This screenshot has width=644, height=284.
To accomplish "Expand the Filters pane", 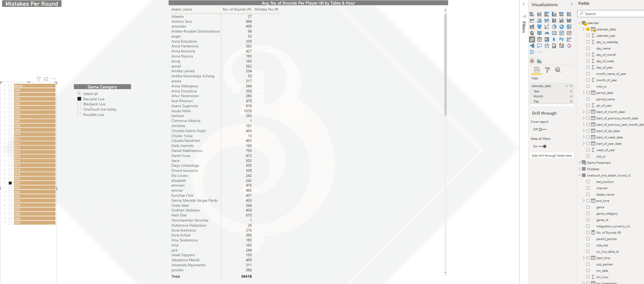I will [x=524, y=4].
